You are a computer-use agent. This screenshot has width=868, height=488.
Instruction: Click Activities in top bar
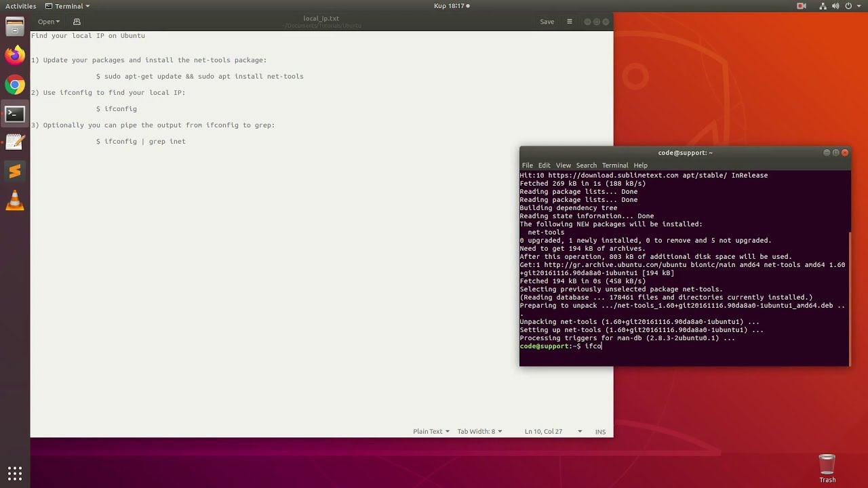point(21,6)
